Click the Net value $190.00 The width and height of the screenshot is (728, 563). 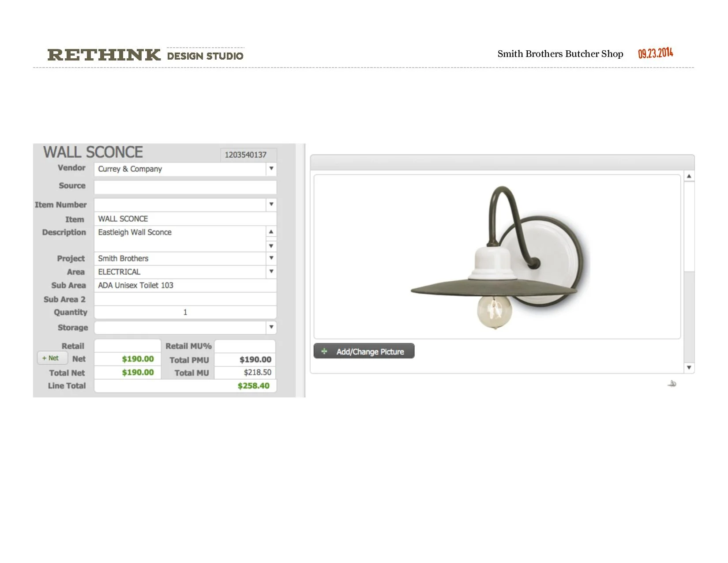point(138,359)
